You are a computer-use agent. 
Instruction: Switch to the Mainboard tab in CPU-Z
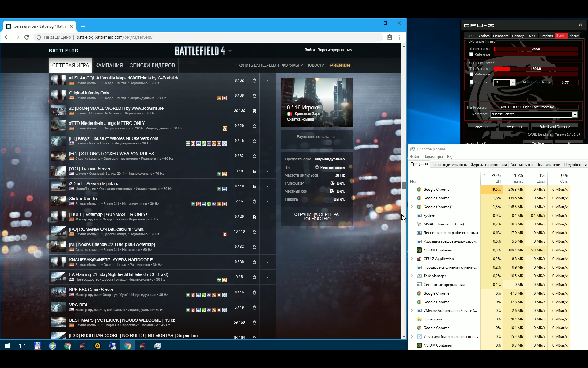click(500, 36)
